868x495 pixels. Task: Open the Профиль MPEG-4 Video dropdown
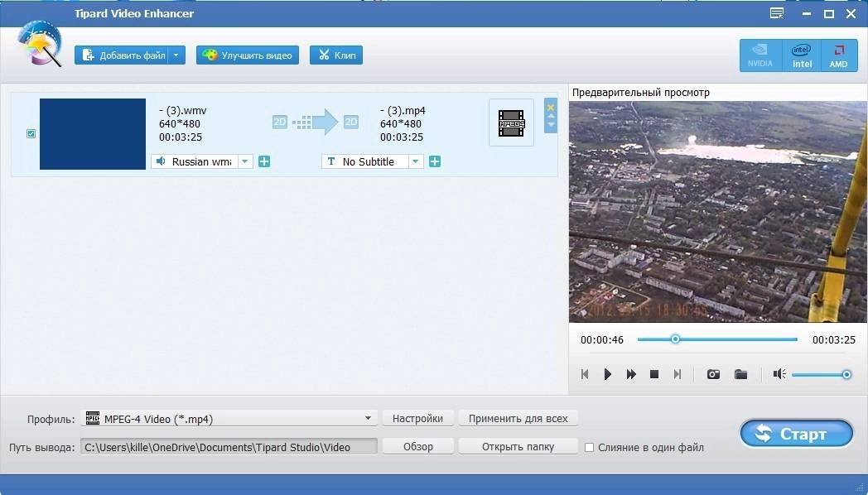(229, 419)
